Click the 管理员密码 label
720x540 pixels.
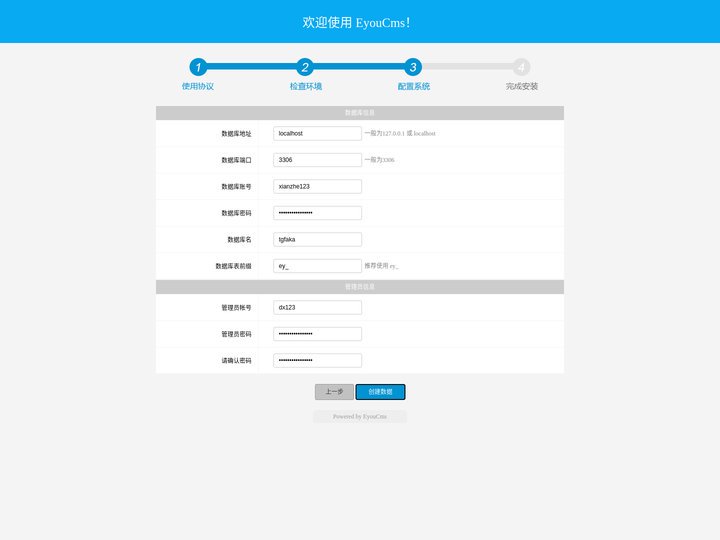236,334
